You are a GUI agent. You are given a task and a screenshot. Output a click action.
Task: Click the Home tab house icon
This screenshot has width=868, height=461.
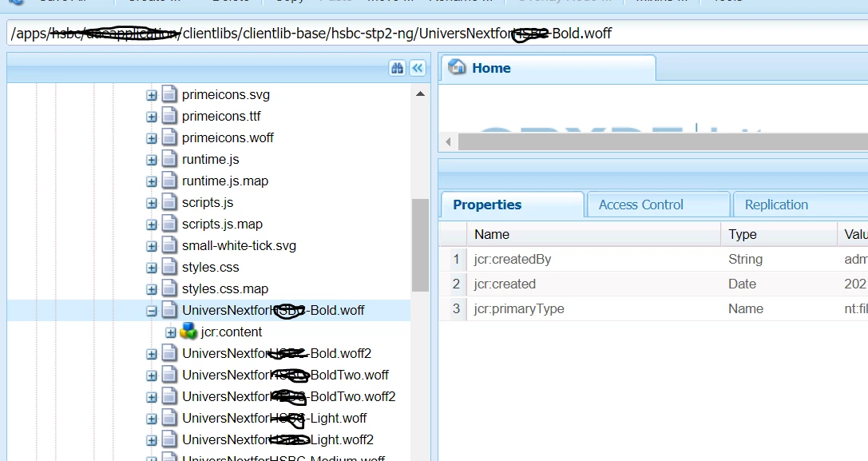click(458, 67)
